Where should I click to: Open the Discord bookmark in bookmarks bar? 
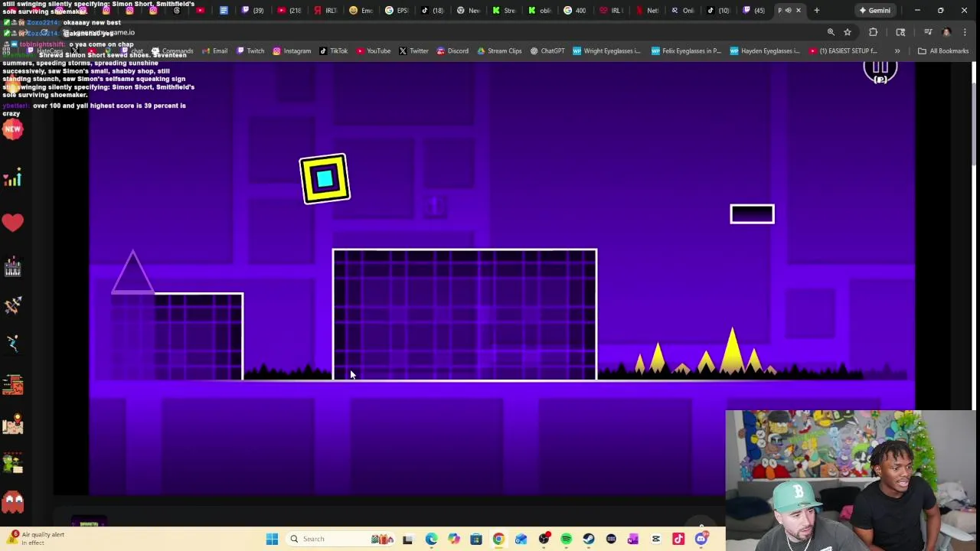pyautogui.click(x=452, y=51)
